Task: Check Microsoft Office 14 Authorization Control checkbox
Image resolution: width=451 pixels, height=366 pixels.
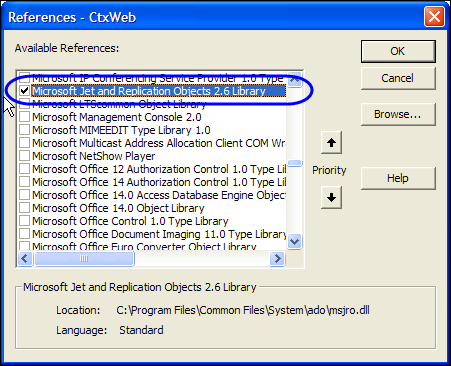Action: click(x=24, y=182)
